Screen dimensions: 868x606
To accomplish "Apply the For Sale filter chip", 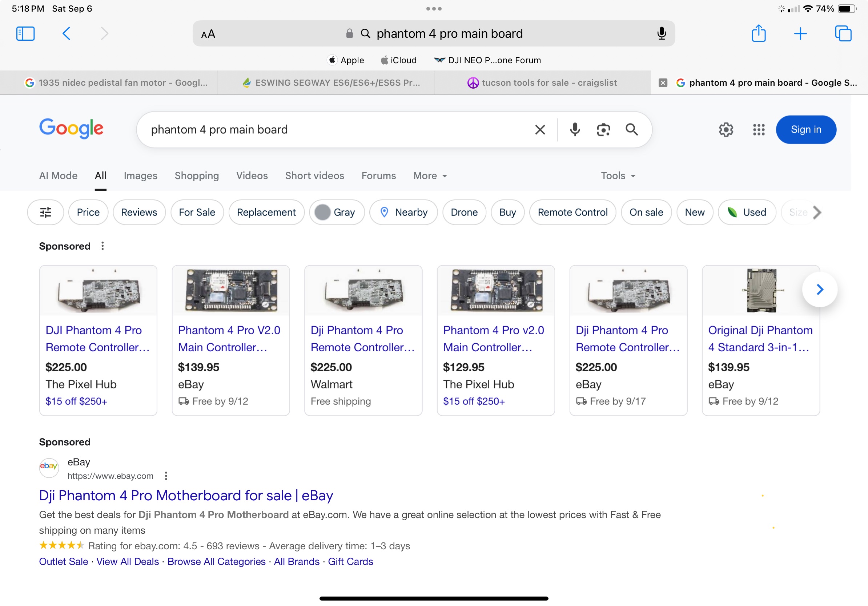I will [197, 212].
